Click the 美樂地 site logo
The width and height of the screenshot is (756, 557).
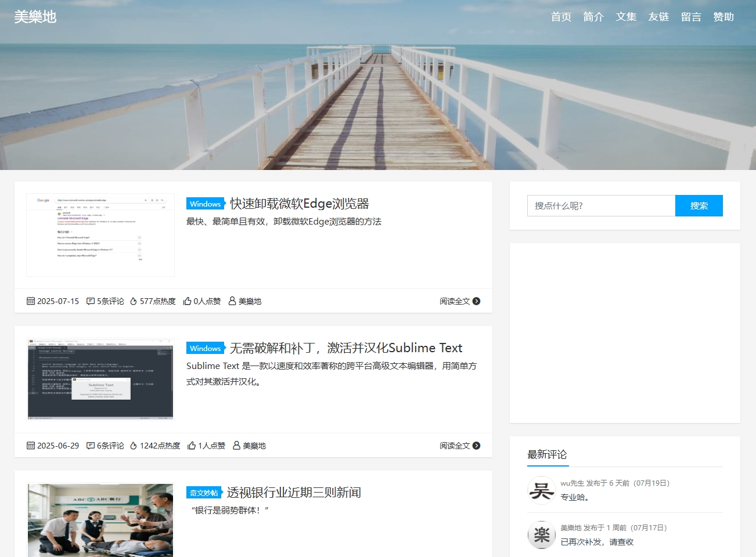[x=35, y=17]
